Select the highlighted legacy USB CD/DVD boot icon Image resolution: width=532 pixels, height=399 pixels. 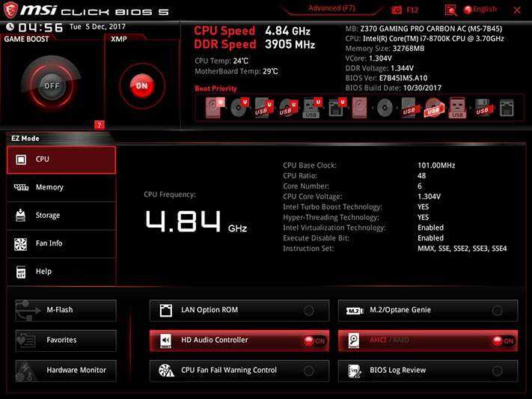tap(433, 108)
